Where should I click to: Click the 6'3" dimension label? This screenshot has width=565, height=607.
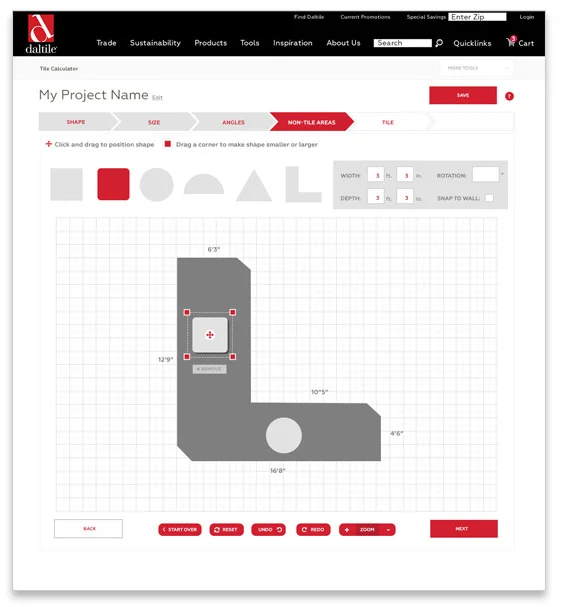click(x=214, y=250)
